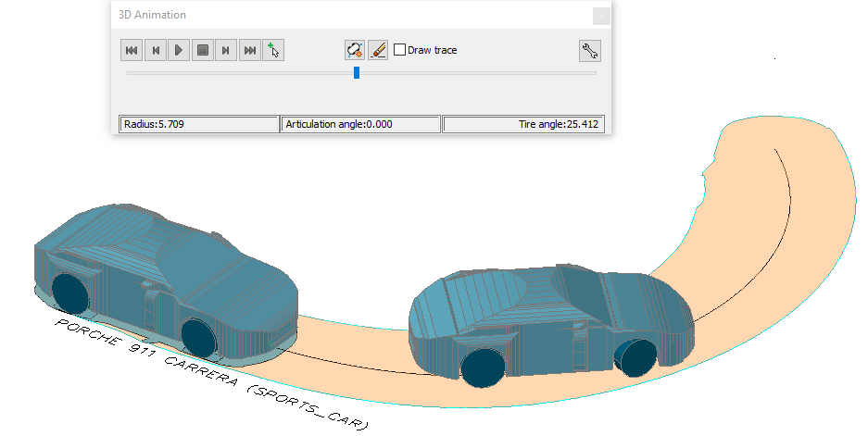The image size is (868, 436).
Task: Stop the animation playback
Action: coord(202,51)
